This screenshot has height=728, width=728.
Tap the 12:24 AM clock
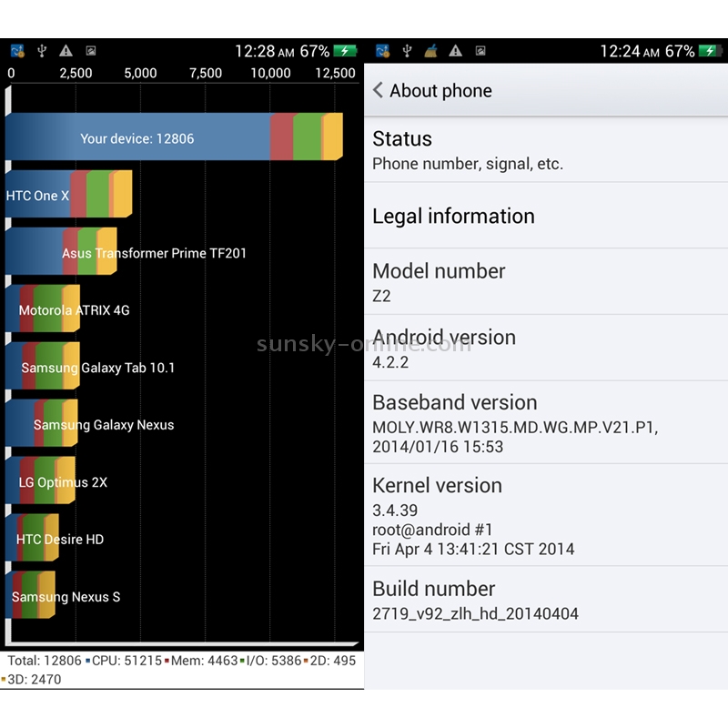point(630,51)
